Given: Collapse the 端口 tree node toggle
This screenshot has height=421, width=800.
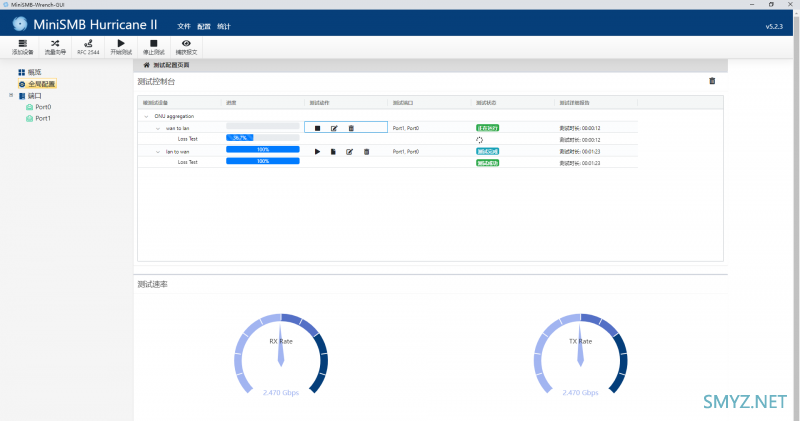Looking at the screenshot, I should [x=11, y=95].
